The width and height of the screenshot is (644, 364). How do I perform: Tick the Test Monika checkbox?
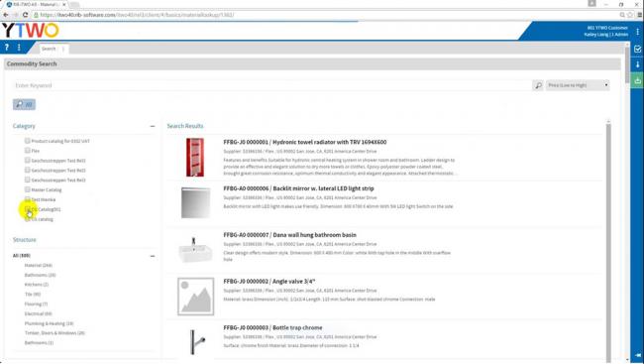[27, 199]
